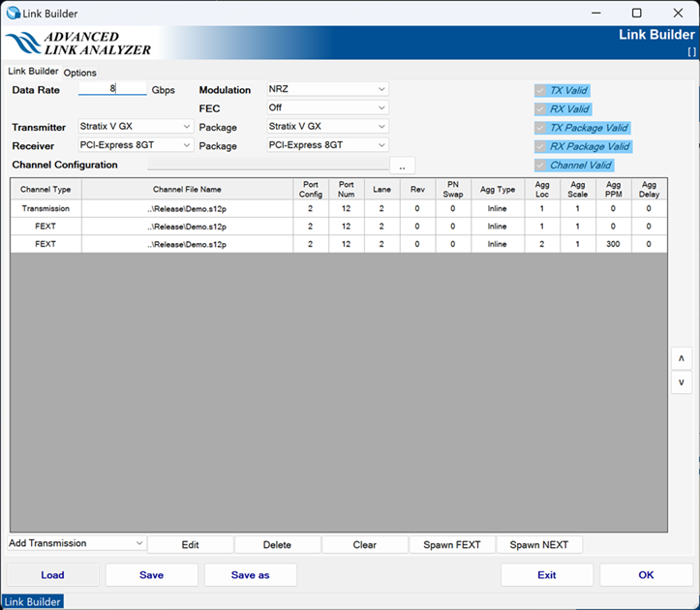This screenshot has width=700, height=610.
Task: Click the Channel Type column header
Action: coord(46,190)
